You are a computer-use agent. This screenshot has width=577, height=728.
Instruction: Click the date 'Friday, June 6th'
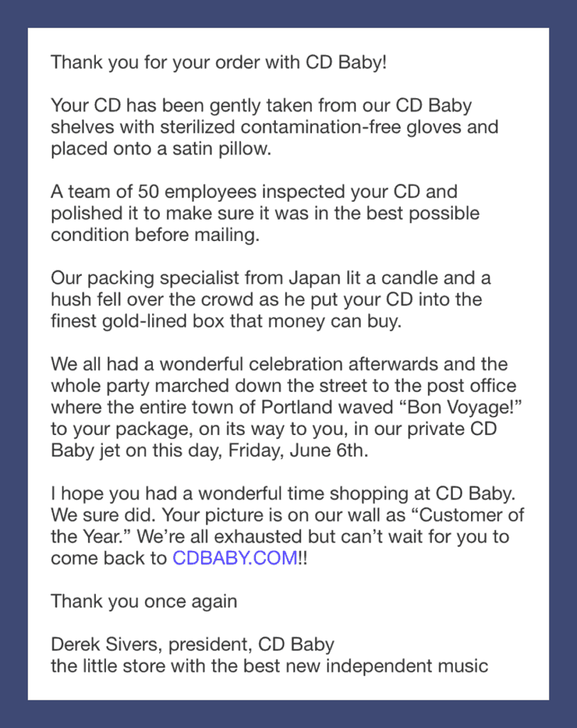click(x=295, y=450)
